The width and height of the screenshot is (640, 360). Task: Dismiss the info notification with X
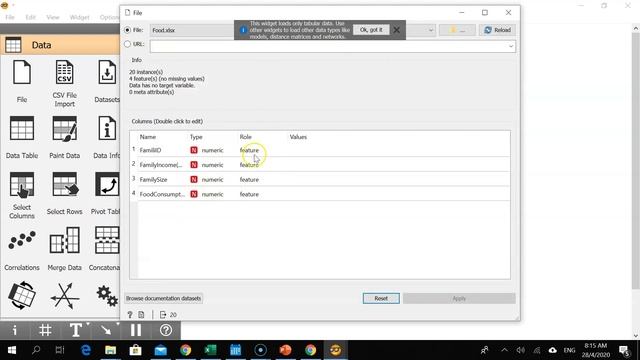[x=397, y=30]
